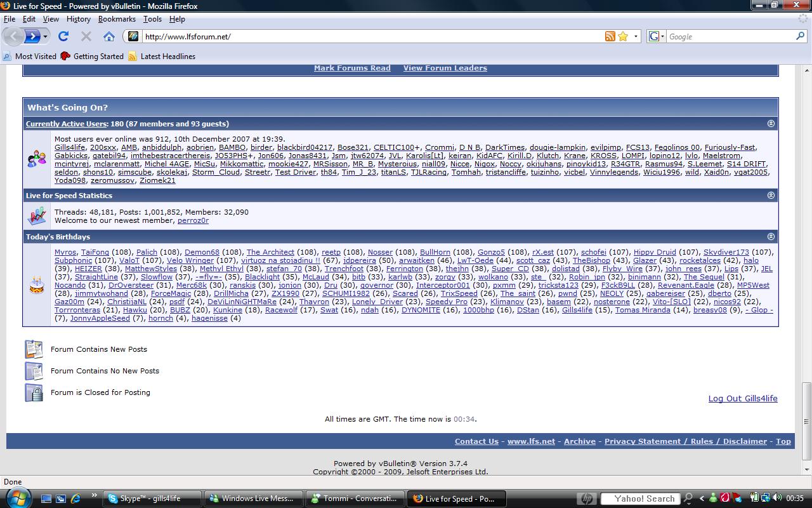This screenshot has height=508, width=812.
Task: Click the Forum is Closed for Posting icon
Action: [34, 392]
